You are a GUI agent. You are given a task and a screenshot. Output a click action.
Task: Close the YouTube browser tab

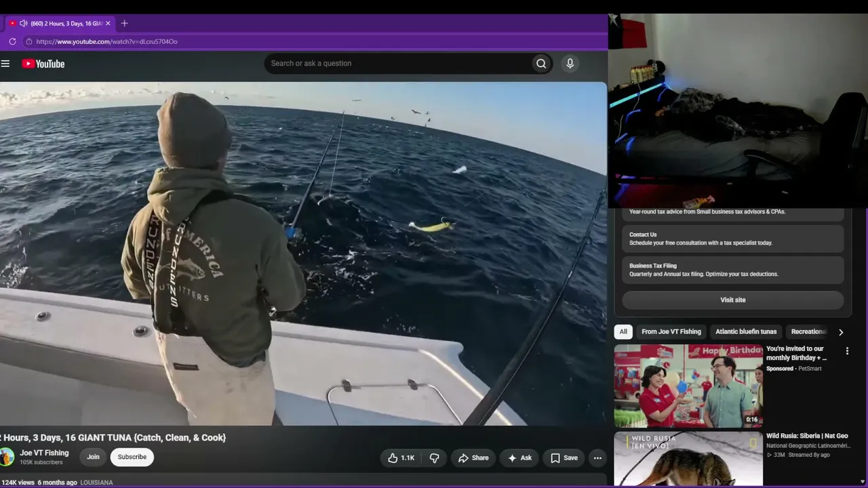pos(108,23)
